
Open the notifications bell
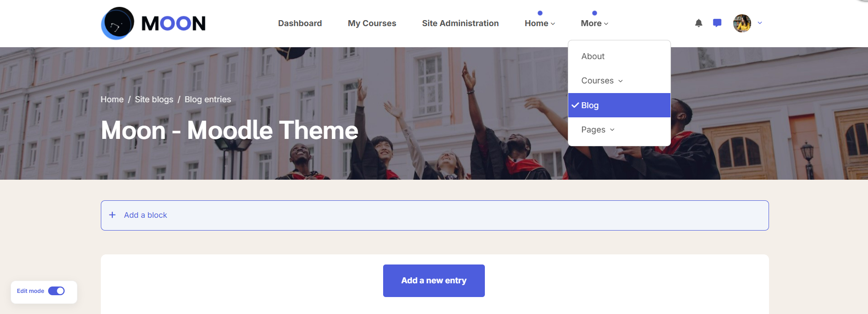pyautogui.click(x=698, y=23)
